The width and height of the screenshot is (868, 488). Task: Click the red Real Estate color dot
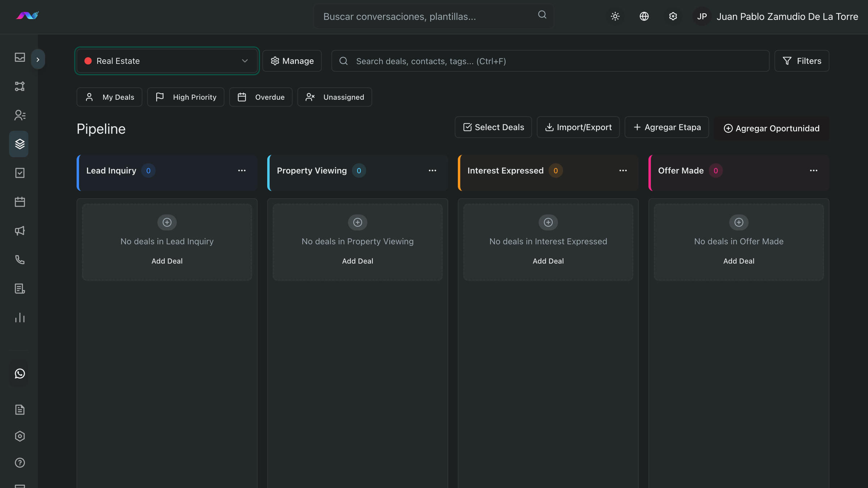(x=88, y=61)
